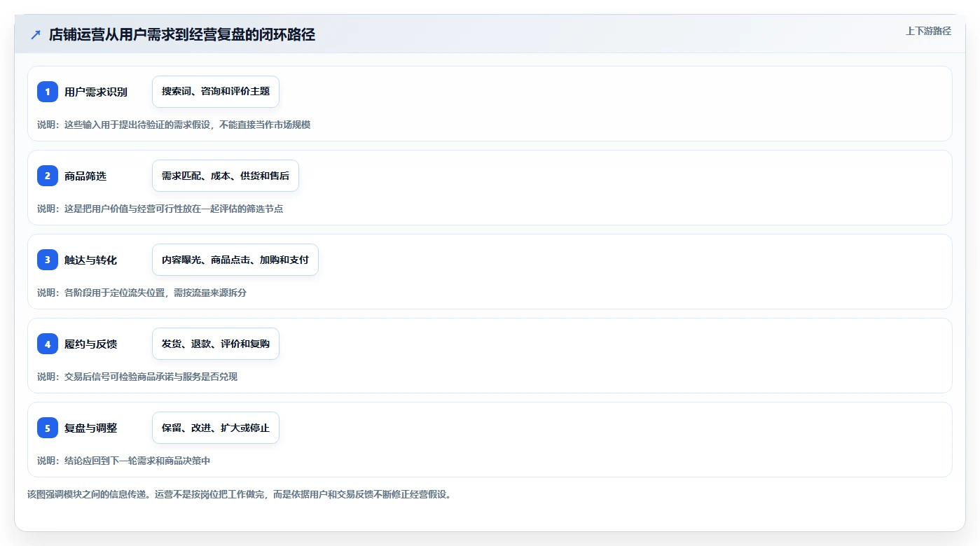Select the 发货、退款、评价和复购 chip
Image resolution: width=980 pixels, height=546 pixels.
click(216, 344)
